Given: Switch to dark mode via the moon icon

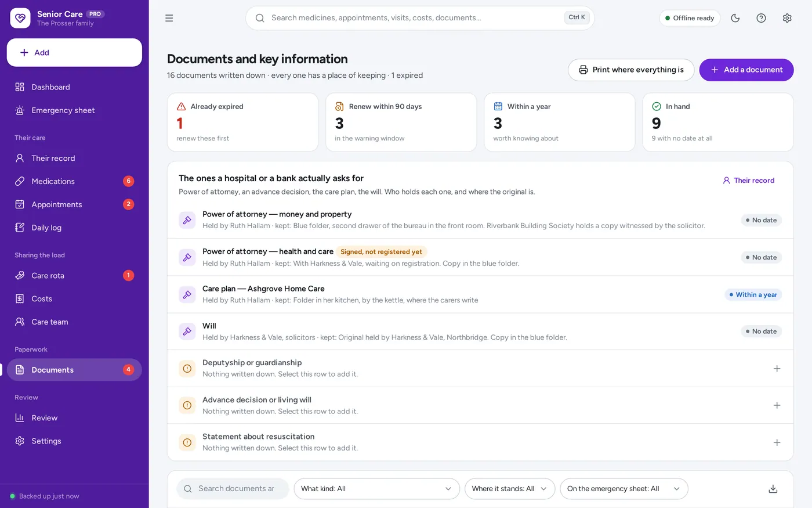Looking at the screenshot, I should click(x=735, y=18).
